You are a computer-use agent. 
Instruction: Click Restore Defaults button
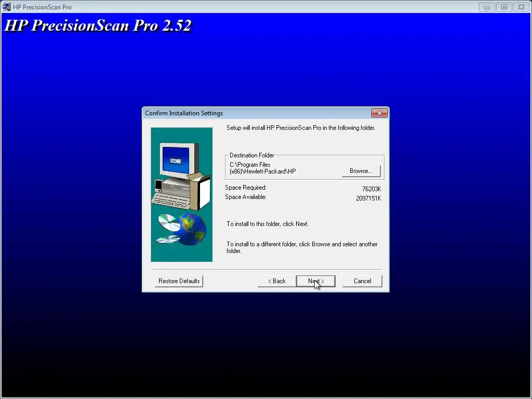tap(179, 281)
